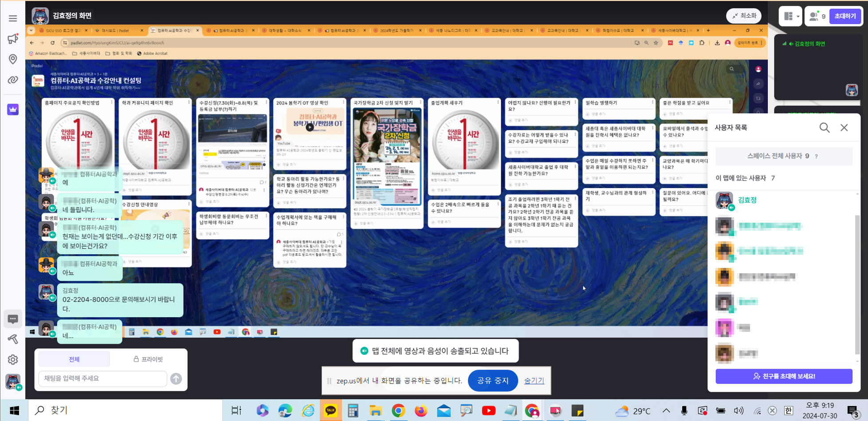Viewport: 868px width, 421px height.
Task: Click the 찾기 taskbar search box
Action: pos(125,410)
